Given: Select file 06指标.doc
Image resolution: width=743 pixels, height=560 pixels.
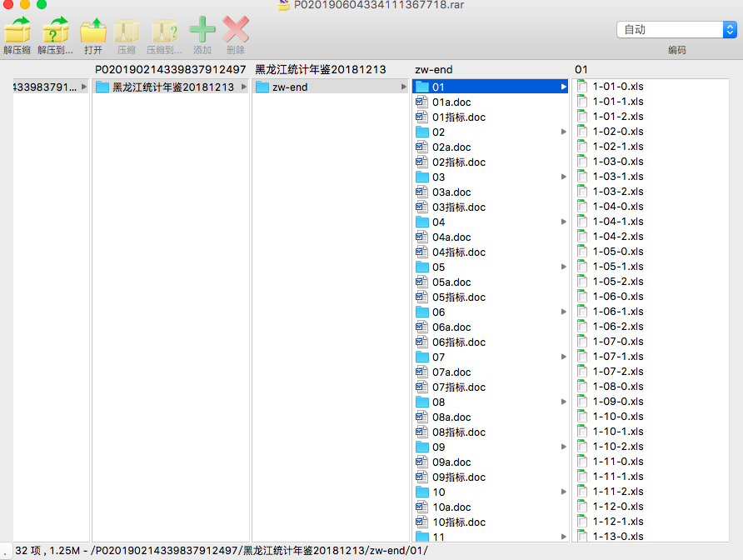Looking at the screenshot, I should click(491, 342).
